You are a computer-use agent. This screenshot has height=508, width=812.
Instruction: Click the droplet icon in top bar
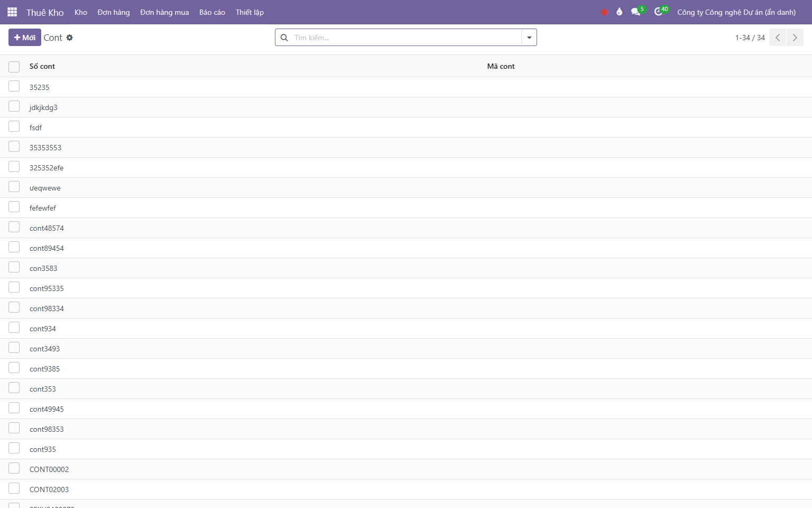pyautogui.click(x=620, y=12)
